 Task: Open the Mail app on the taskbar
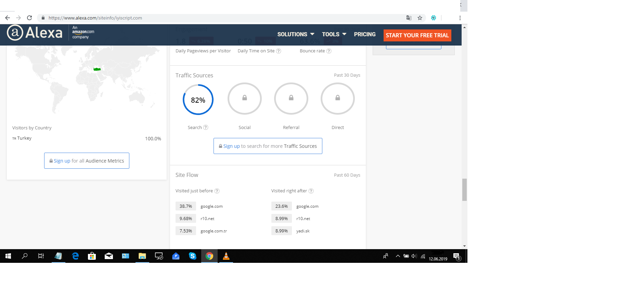[x=109, y=256]
